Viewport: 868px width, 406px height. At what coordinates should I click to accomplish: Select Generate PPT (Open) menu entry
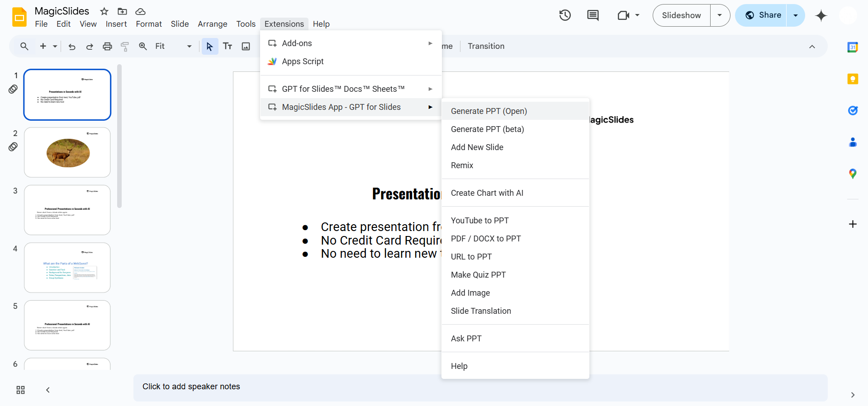[x=489, y=111]
